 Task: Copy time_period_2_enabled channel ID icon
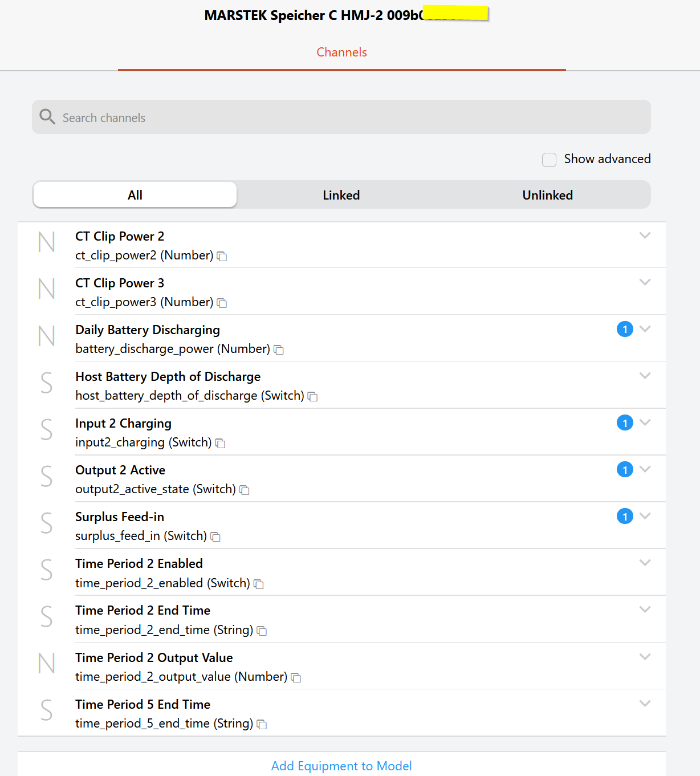click(x=259, y=584)
